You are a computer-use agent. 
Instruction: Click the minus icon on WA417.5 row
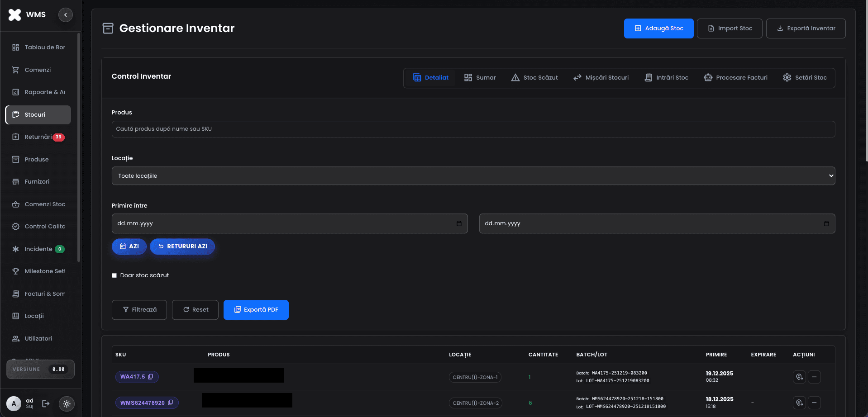point(814,377)
